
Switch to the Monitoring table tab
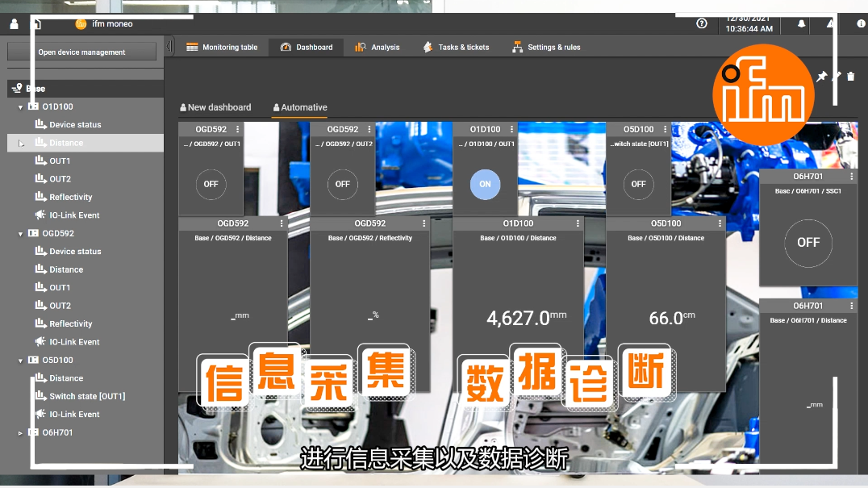[x=222, y=48]
